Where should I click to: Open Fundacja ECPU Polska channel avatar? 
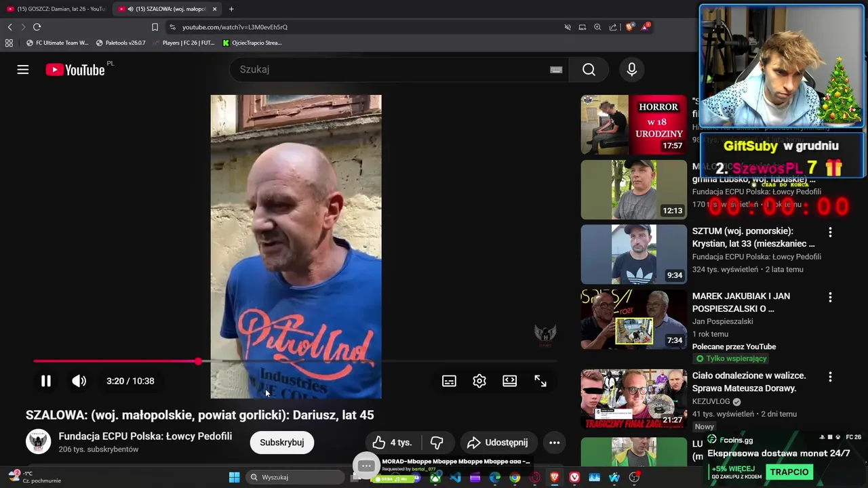pyautogui.click(x=39, y=442)
